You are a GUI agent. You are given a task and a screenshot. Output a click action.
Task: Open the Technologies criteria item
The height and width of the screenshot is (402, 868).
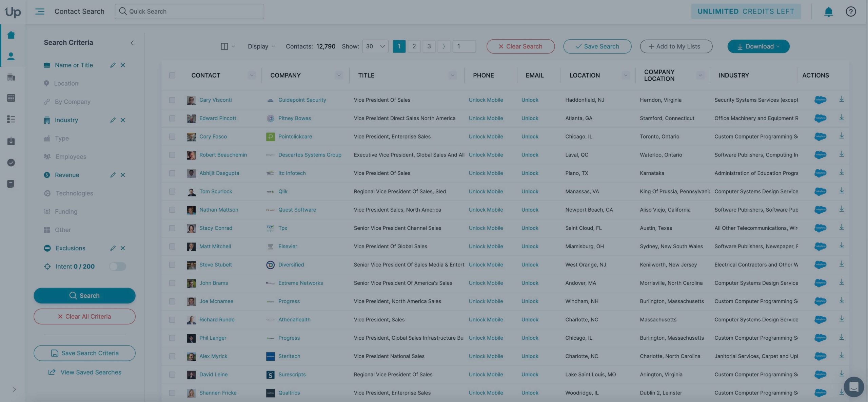pyautogui.click(x=74, y=193)
